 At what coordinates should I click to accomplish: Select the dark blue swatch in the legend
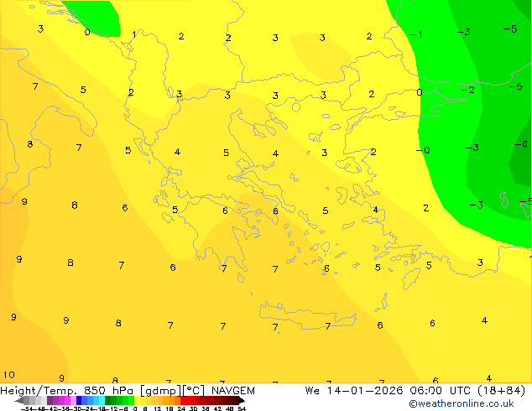click(x=79, y=400)
